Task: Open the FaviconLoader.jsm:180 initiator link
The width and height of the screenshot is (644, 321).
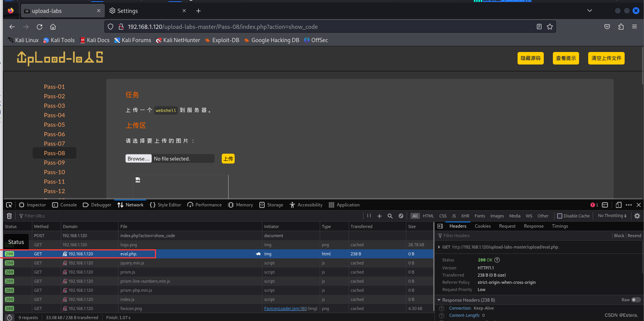Action: [285, 308]
